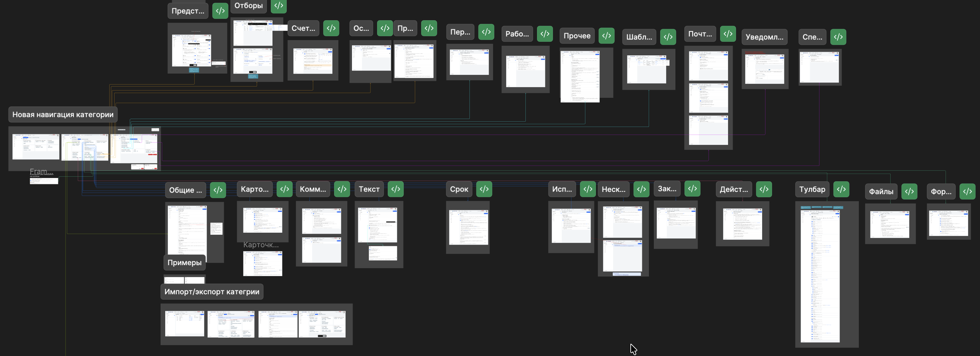Click the code icon beside Прочее section
Image resolution: width=980 pixels, height=356 pixels.
pyautogui.click(x=607, y=36)
